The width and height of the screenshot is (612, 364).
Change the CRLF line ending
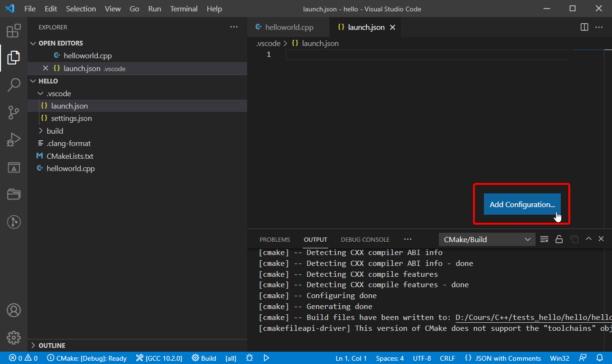click(x=447, y=358)
